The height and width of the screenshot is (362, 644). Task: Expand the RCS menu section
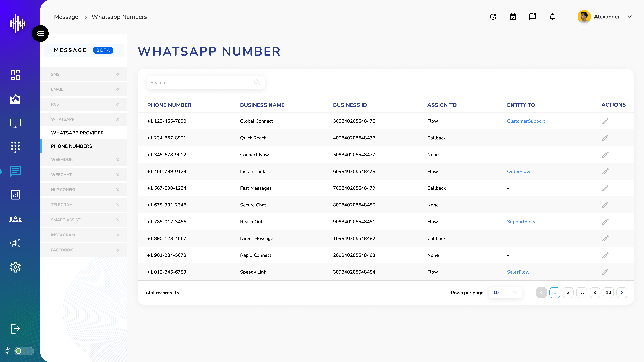point(84,104)
